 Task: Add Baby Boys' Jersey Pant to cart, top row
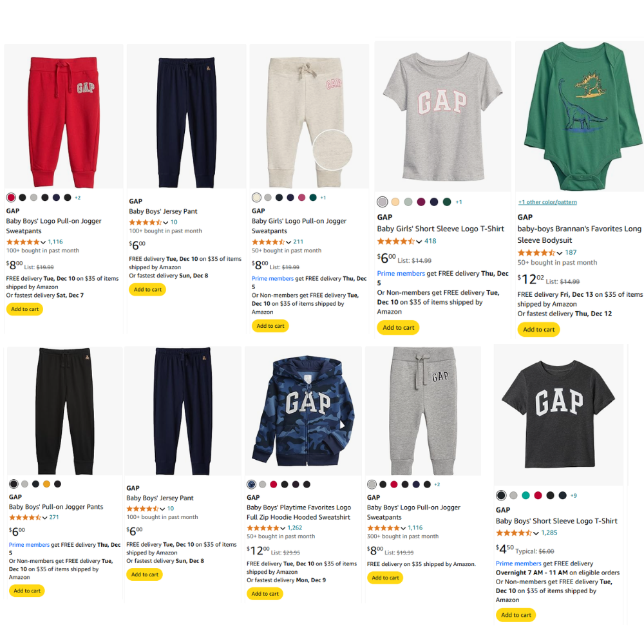[147, 290]
